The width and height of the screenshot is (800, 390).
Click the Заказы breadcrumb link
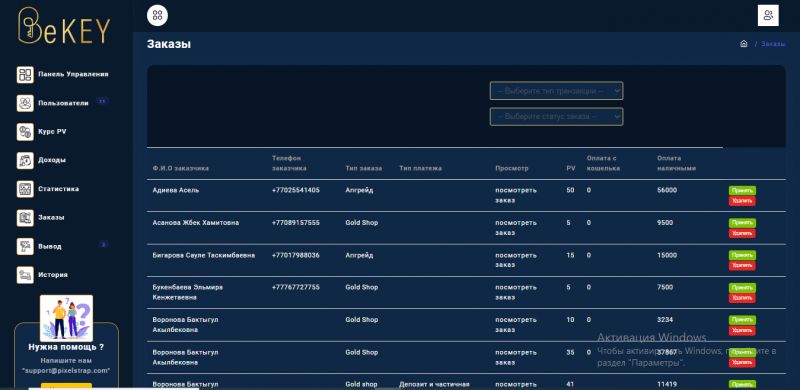point(773,44)
